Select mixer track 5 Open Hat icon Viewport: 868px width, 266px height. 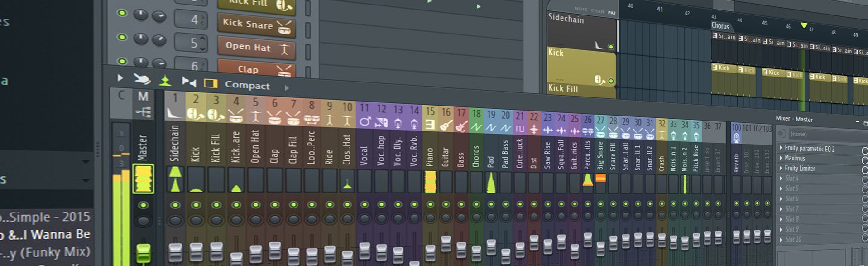click(x=255, y=117)
